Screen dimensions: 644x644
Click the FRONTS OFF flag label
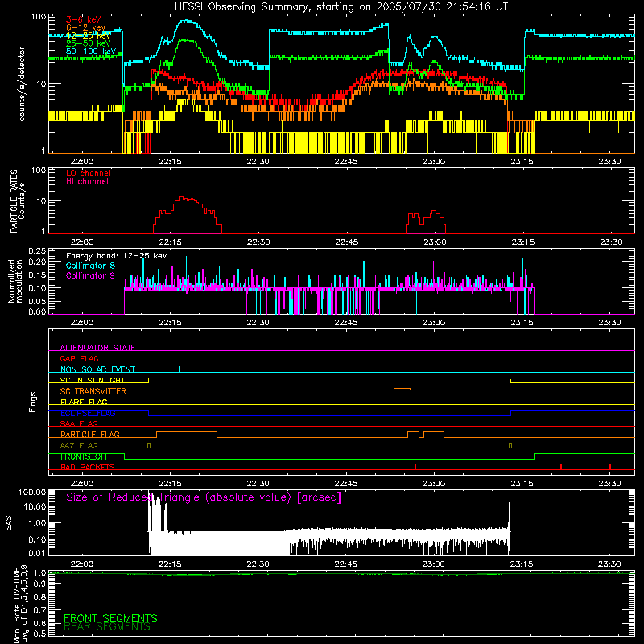tap(85, 456)
